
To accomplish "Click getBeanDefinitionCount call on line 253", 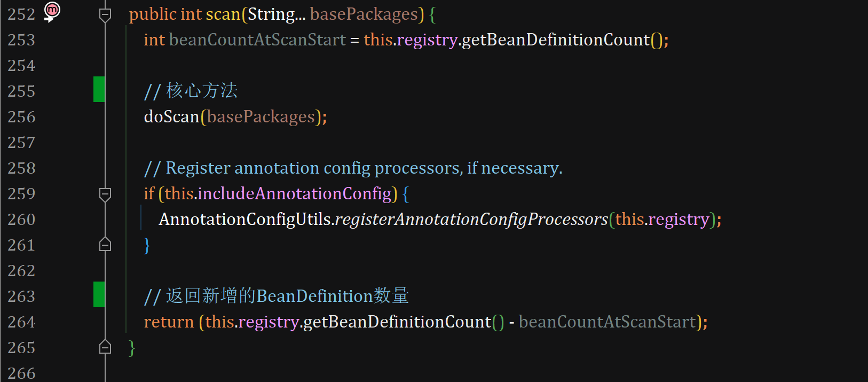I will pos(556,40).
